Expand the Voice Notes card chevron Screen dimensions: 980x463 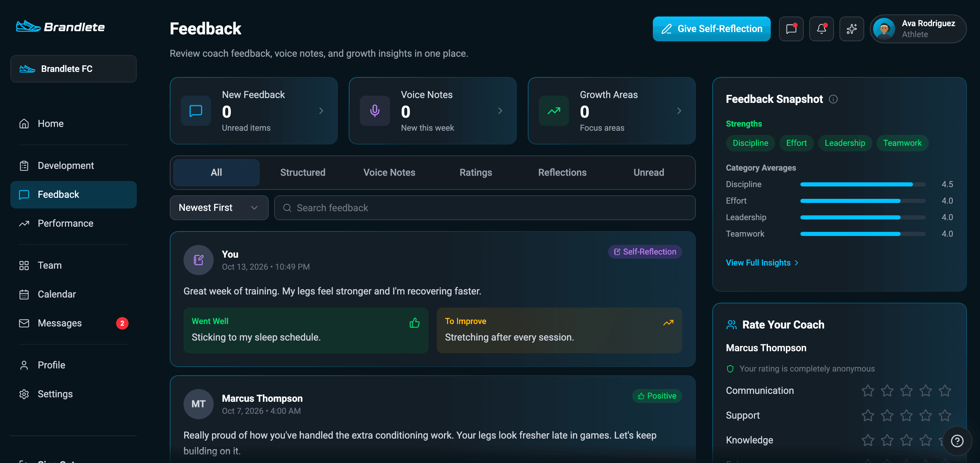[500, 111]
